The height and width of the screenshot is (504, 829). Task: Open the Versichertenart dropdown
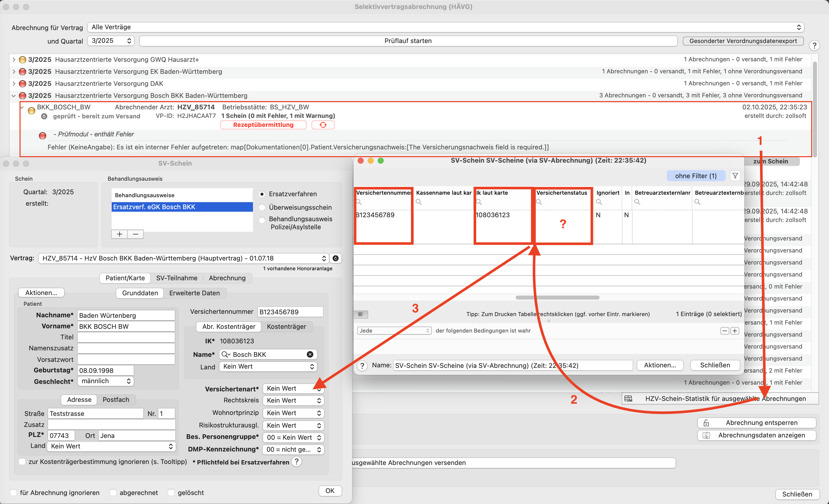[293, 388]
